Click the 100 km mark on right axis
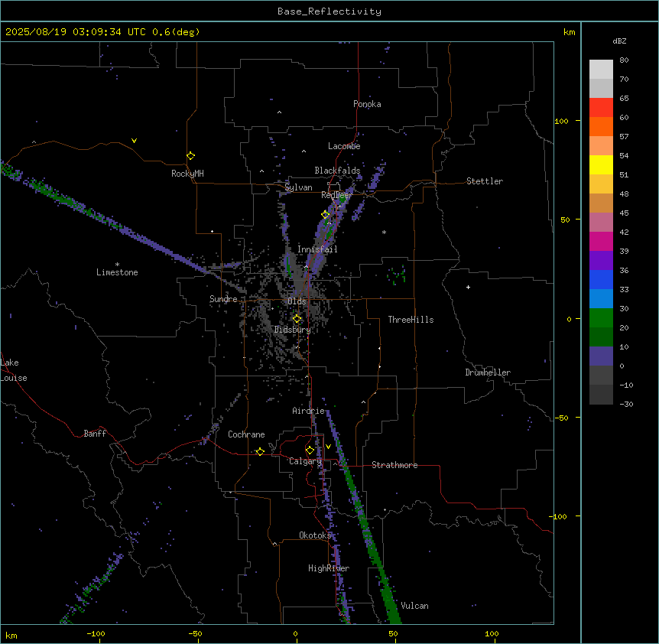Screen dimensions: 659x644 (x=561, y=121)
